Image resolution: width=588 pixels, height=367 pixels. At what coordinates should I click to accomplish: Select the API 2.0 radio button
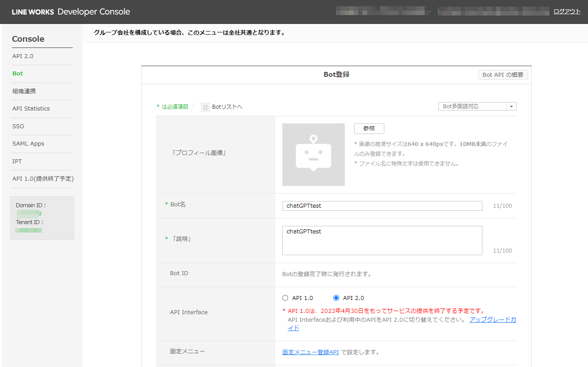pyautogui.click(x=336, y=297)
